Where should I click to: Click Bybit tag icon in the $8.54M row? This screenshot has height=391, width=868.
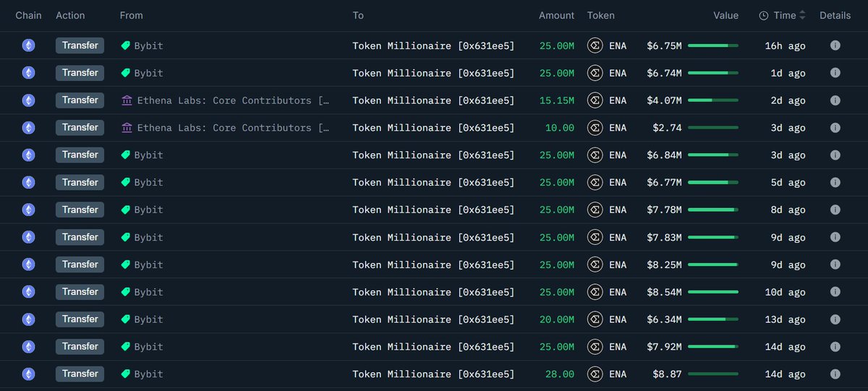(126, 292)
